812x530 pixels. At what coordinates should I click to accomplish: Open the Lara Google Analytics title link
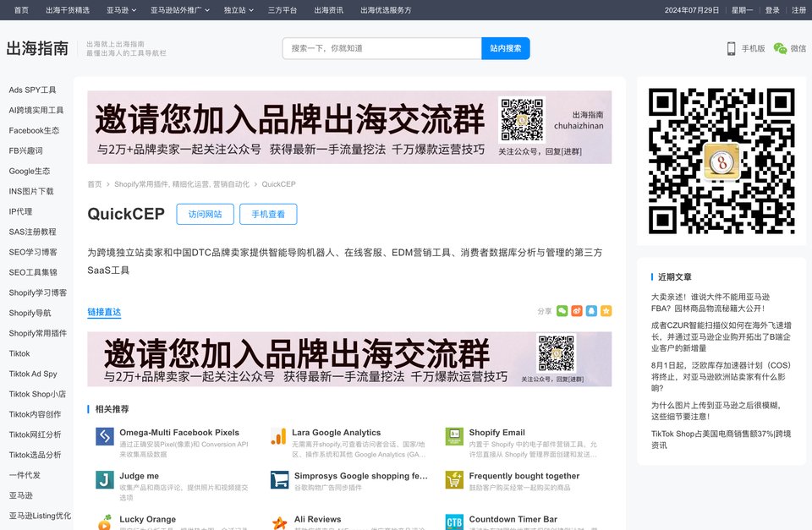pyautogui.click(x=336, y=433)
